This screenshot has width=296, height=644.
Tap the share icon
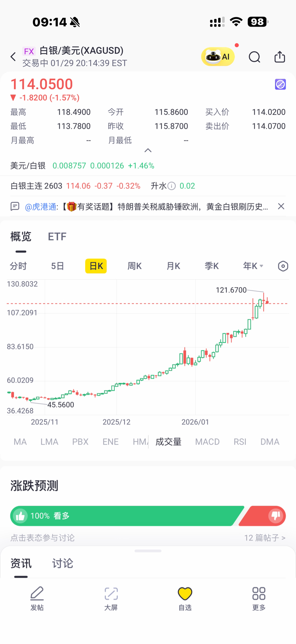[x=280, y=57]
